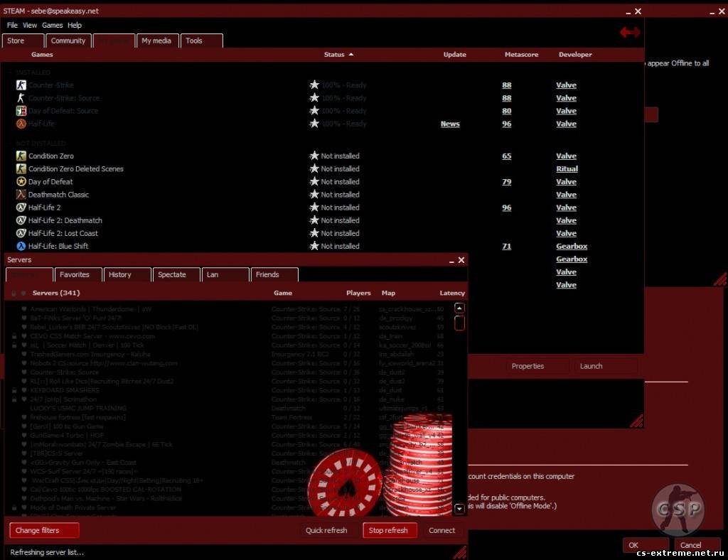Click Cancel in the background settings dialog
Screen dimensions: 728x560
click(x=697, y=545)
